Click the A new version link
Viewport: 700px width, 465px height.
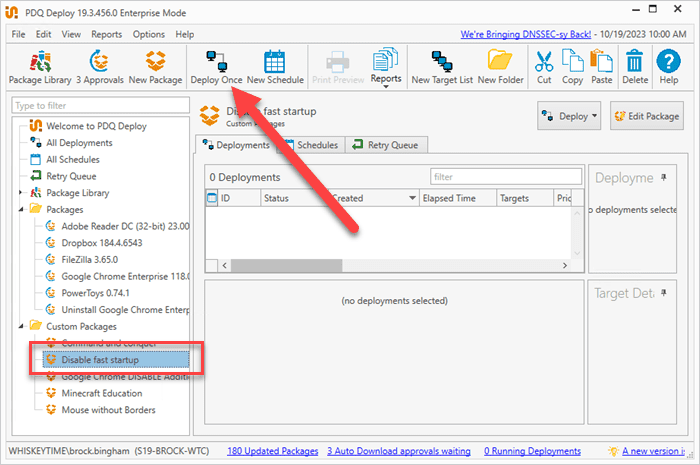[x=654, y=451]
